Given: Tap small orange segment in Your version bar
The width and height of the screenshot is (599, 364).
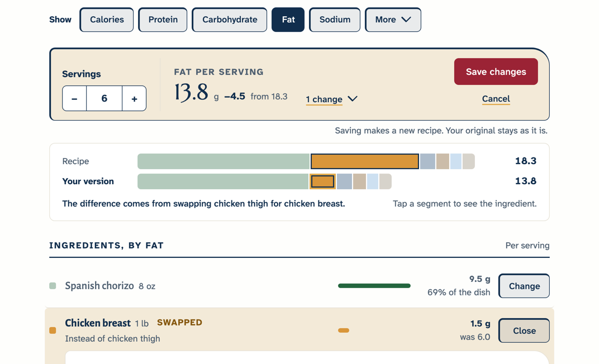Looking at the screenshot, I should [323, 181].
